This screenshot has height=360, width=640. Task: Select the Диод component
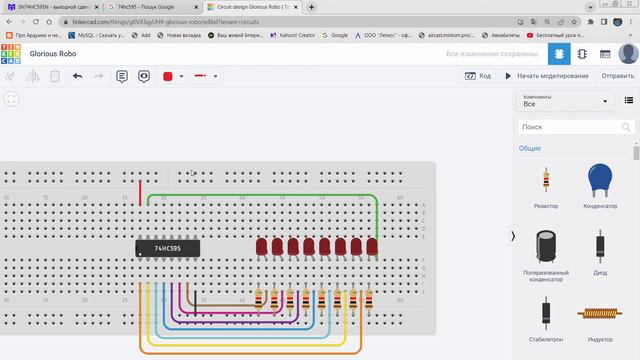[600, 252]
